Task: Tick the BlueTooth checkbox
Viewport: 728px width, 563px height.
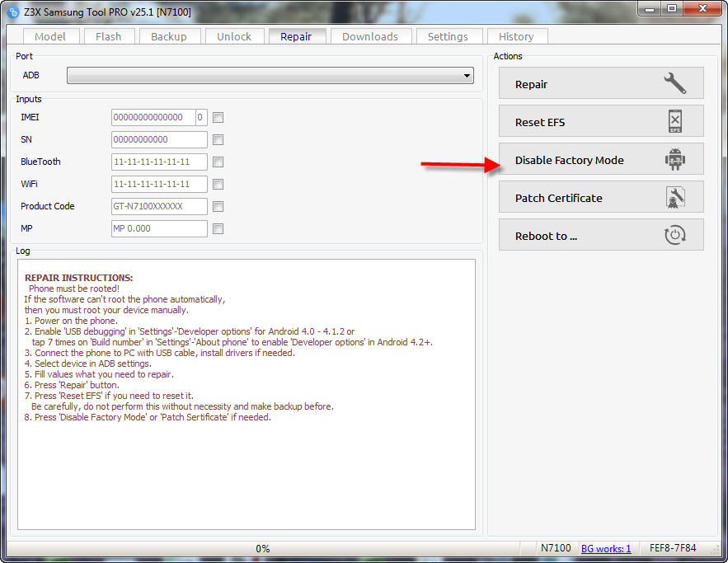Action: point(218,162)
